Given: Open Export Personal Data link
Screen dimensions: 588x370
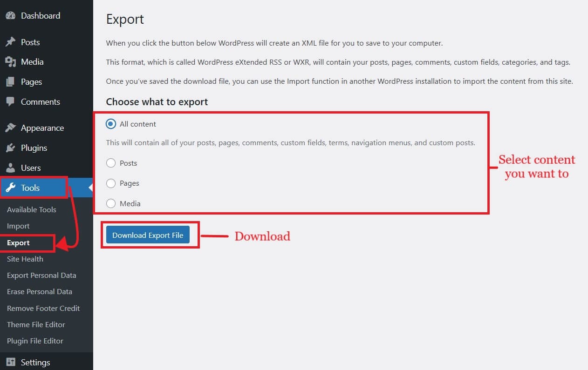Looking at the screenshot, I should point(41,275).
